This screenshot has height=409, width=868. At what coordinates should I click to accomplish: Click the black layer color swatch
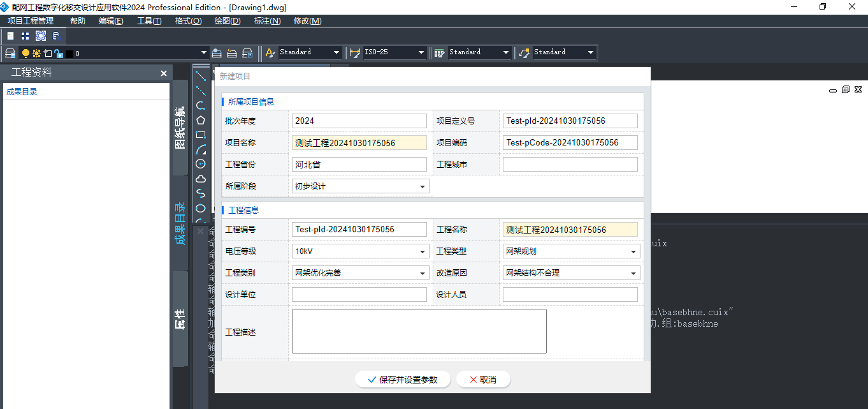pos(69,54)
